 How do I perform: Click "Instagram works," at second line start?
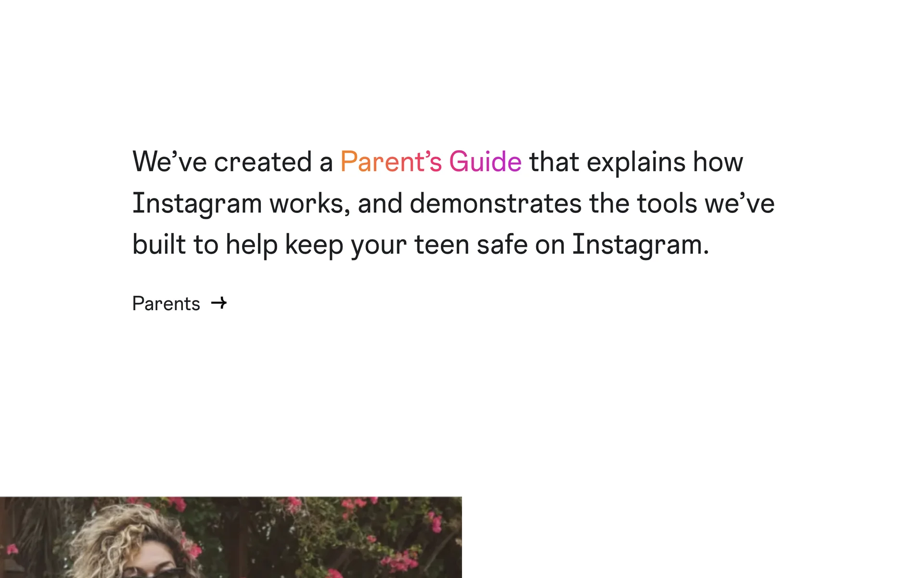(x=241, y=203)
